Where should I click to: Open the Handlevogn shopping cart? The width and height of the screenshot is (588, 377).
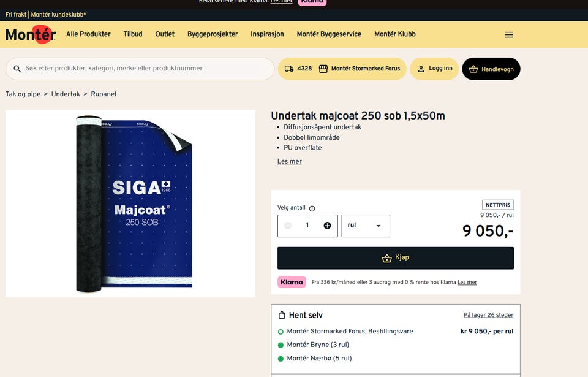click(x=491, y=69)
